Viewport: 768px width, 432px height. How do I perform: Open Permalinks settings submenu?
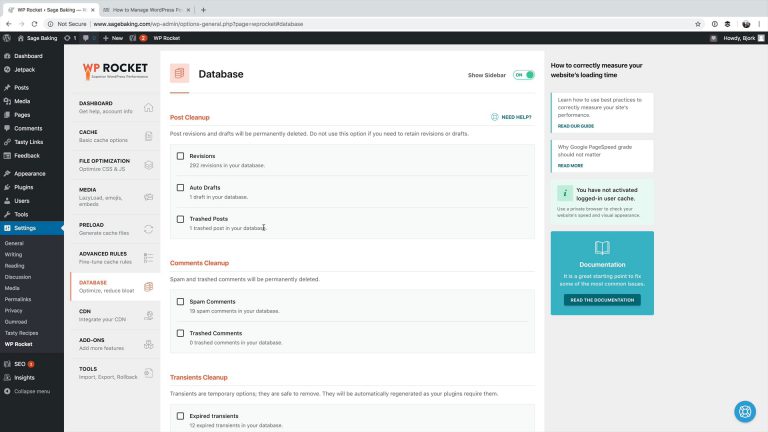pos(18,299)
